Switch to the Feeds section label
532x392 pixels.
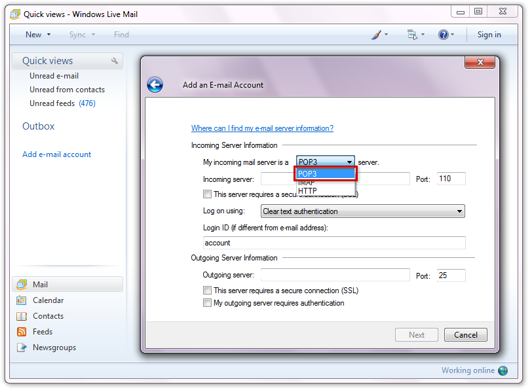click(x=43, y=332)
